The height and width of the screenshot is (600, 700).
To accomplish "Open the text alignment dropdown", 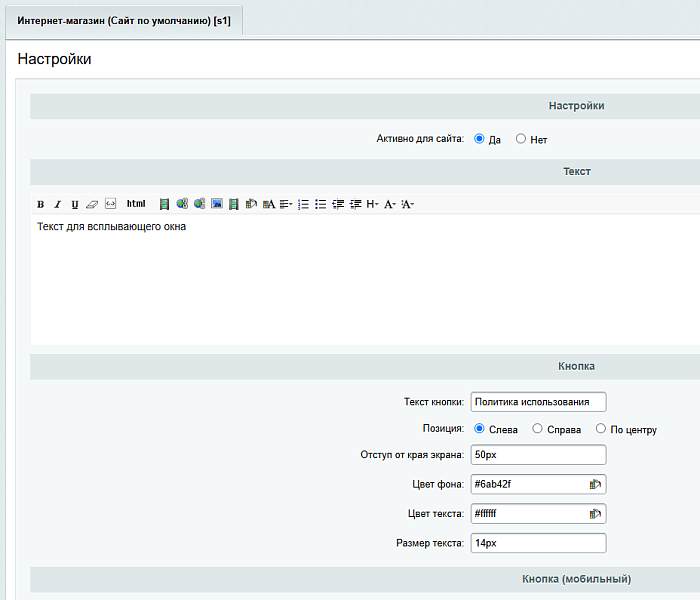I will point(286,204).
